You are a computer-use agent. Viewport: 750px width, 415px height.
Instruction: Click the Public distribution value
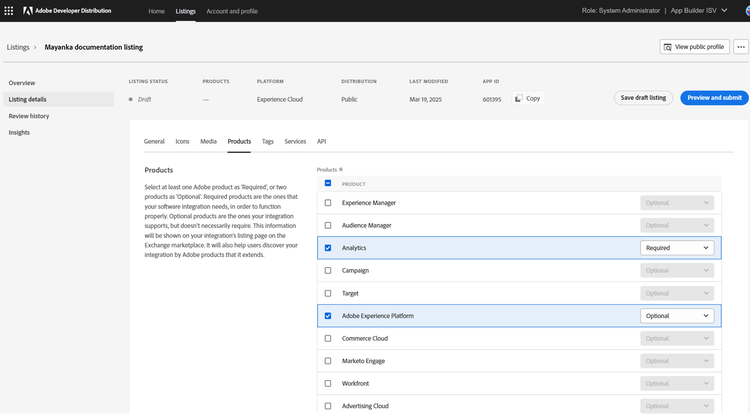(x=349, y=99)
